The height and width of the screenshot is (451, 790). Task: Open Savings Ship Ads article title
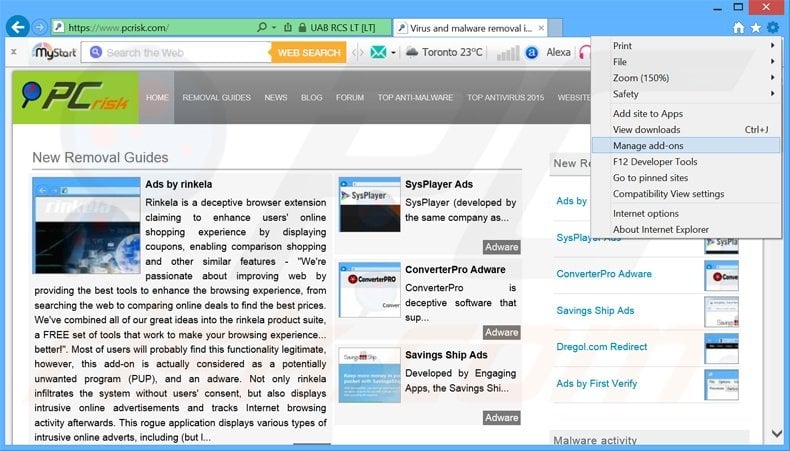[x=446, y=355]
